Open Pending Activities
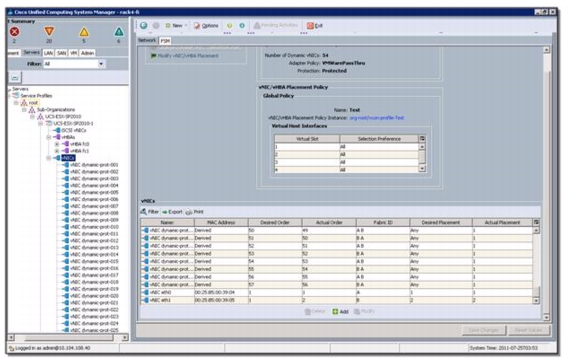Viewport: 576px width, 361px height. (276, 25)
